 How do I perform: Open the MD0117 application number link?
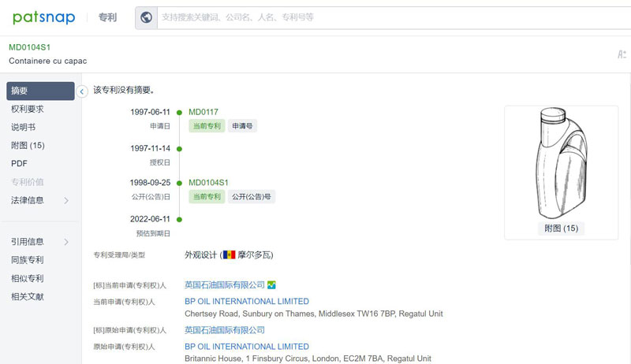pos(203,112)
